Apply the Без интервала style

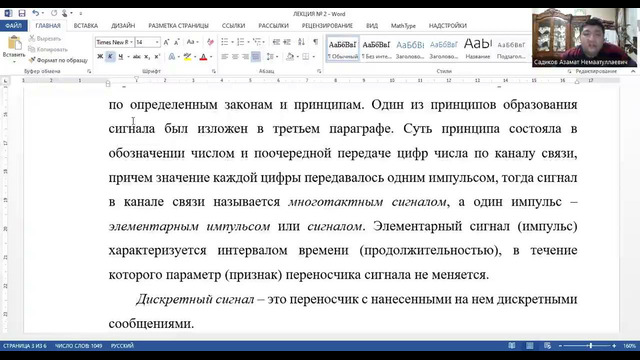click(376, 49)
